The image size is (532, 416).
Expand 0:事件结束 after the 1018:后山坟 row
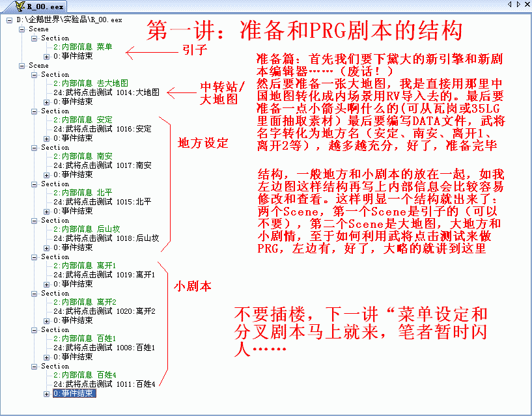click(x=46, y=248)
